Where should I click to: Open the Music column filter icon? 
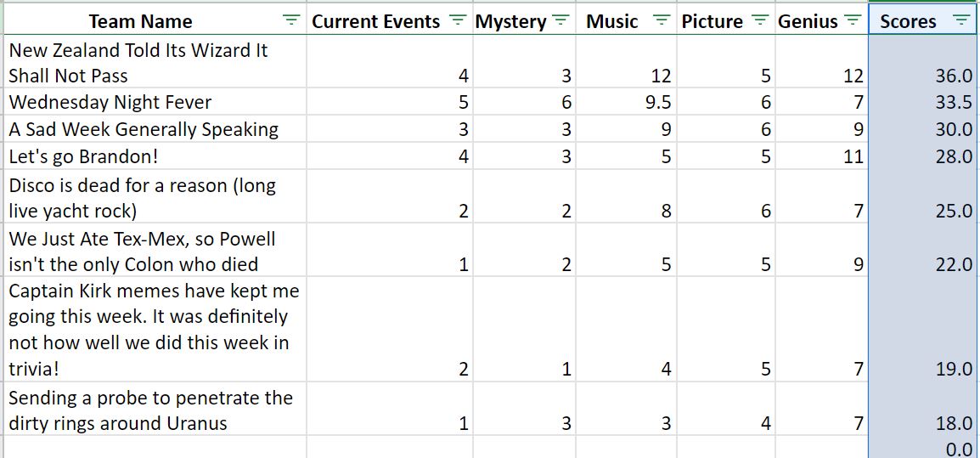point(662,20)
